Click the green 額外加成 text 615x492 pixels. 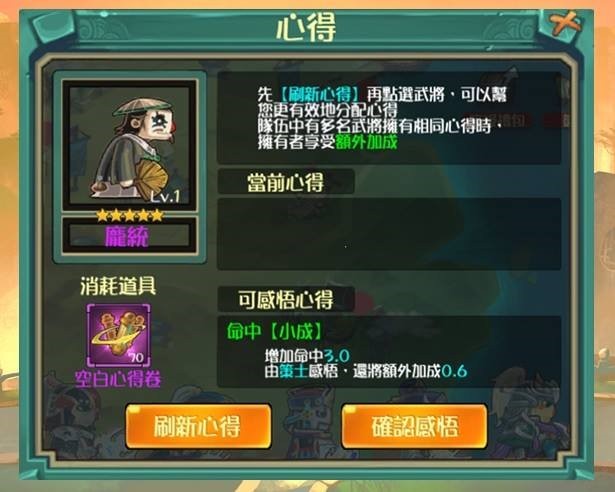[366, 142]
